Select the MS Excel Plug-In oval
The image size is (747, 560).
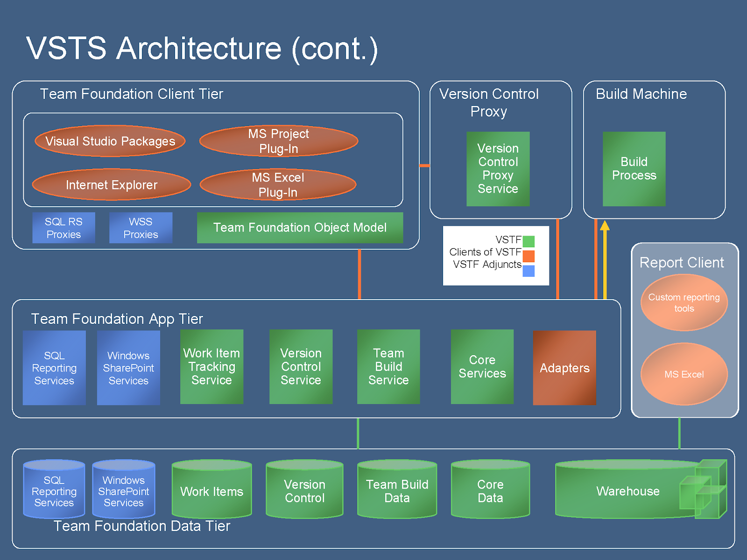pos(278,185)
